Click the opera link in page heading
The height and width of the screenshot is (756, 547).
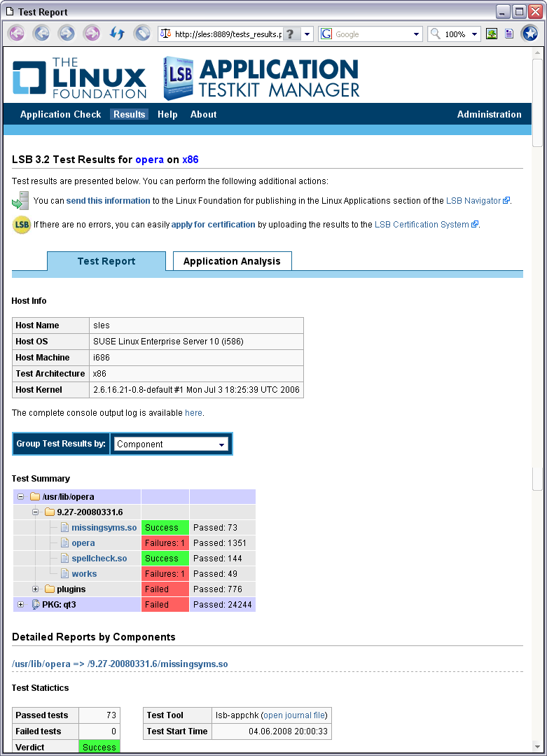click(x=150, y=160)
